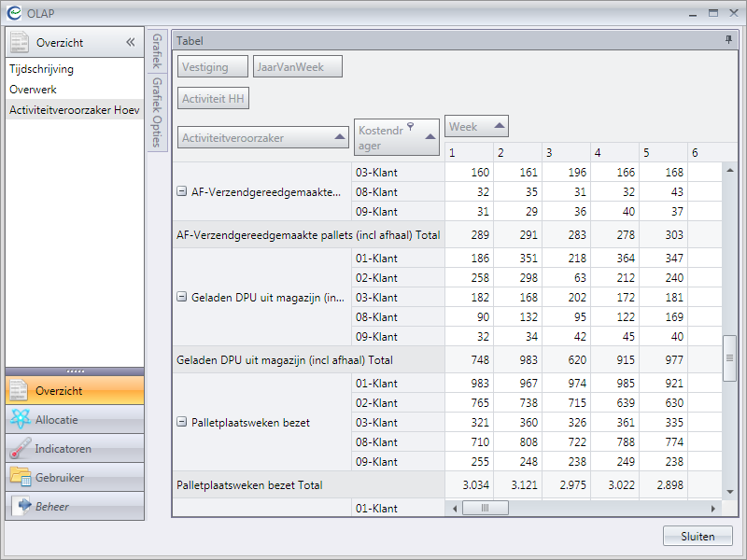Click the Vestiging filter field button
Viewport: 747px width, 560px height.
[x=213, y=66]
